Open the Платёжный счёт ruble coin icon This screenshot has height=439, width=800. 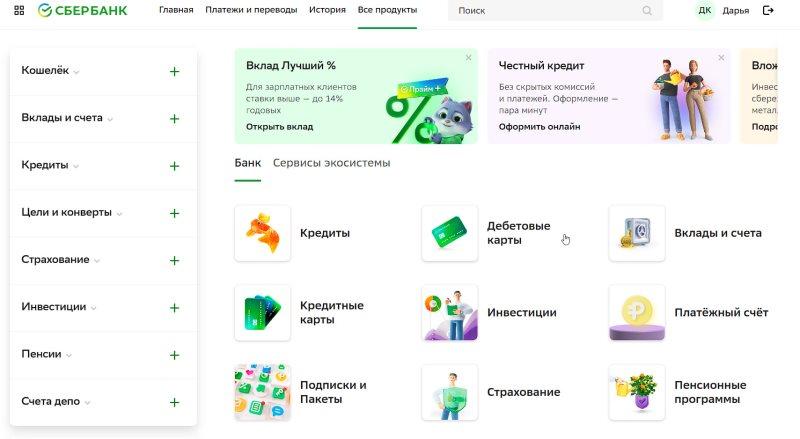coord(636,313)
